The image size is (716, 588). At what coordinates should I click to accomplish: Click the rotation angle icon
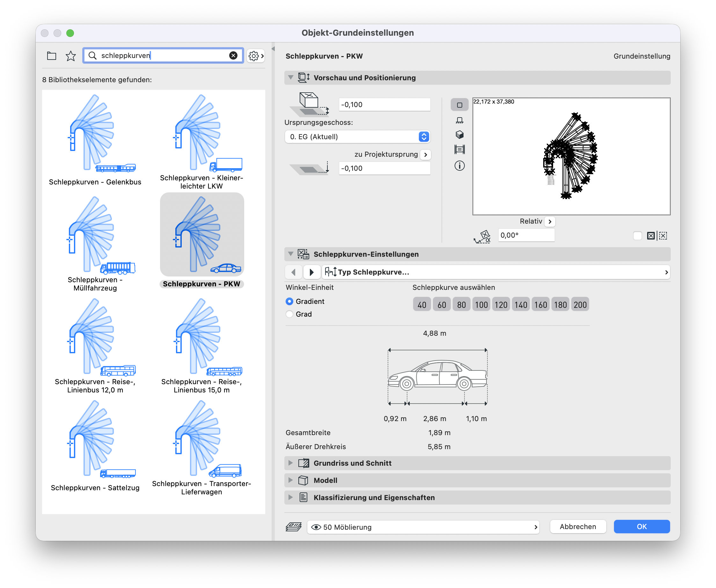tap(482, 236)
